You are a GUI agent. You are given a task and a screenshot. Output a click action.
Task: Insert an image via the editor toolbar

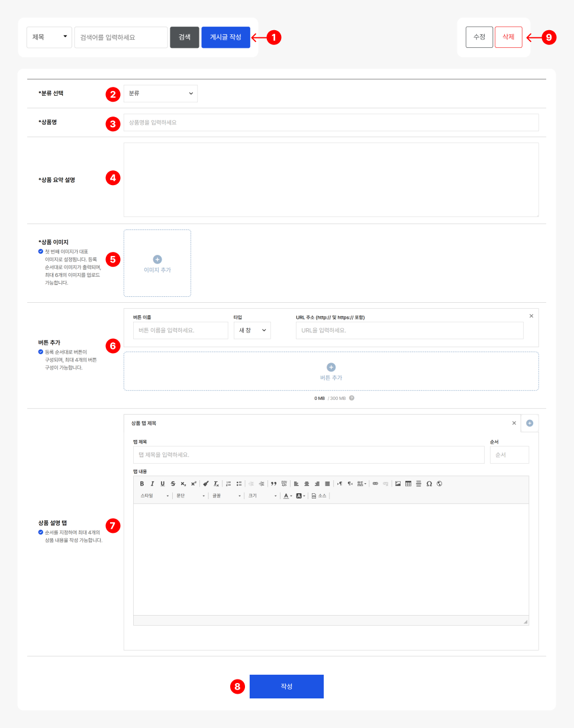(x=398, y=484)
